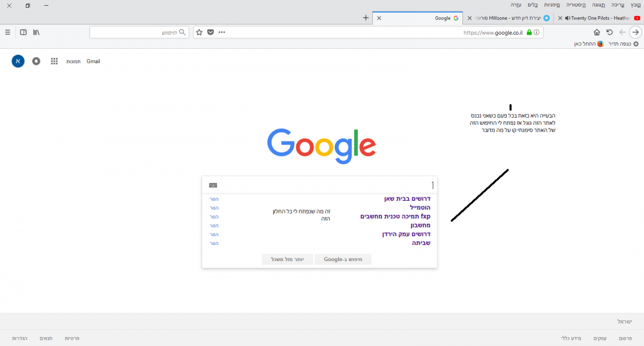Open the תמונות images link
644x346 pixels.
(73, 62)
